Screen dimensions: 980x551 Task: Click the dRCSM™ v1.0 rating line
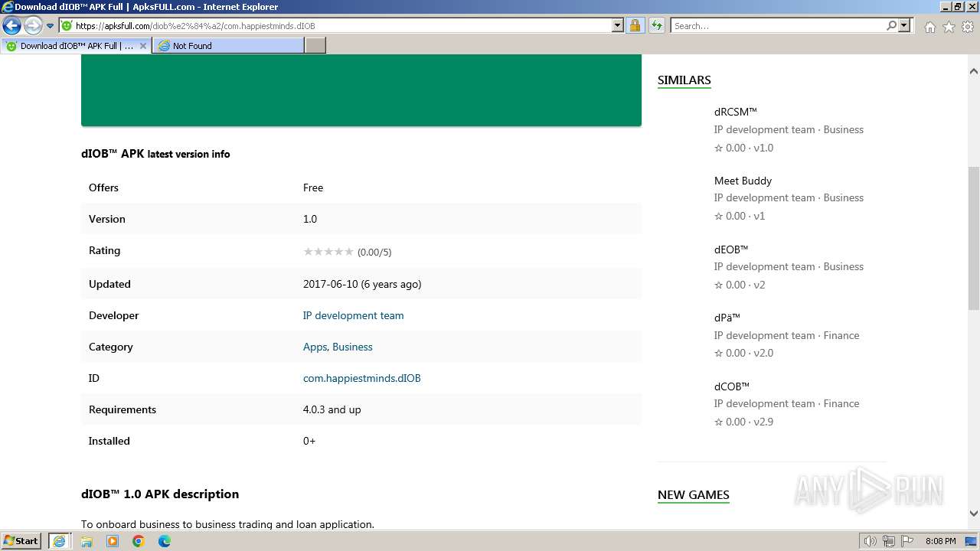point(744,148)
